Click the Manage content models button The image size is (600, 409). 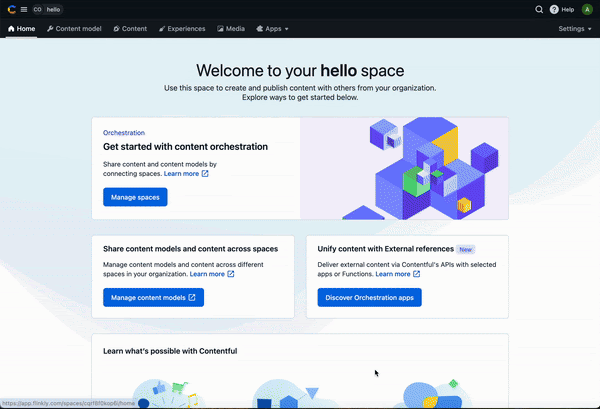pos(153,298)
